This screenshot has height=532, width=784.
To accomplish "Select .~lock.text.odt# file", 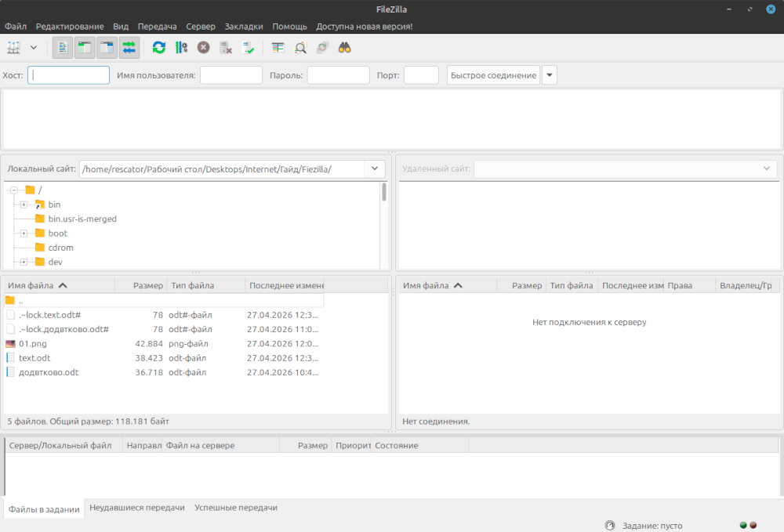I will (164, 315).
